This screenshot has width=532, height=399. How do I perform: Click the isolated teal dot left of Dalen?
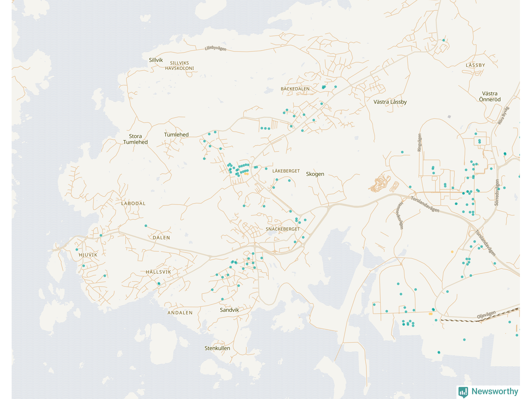point(145,226)
